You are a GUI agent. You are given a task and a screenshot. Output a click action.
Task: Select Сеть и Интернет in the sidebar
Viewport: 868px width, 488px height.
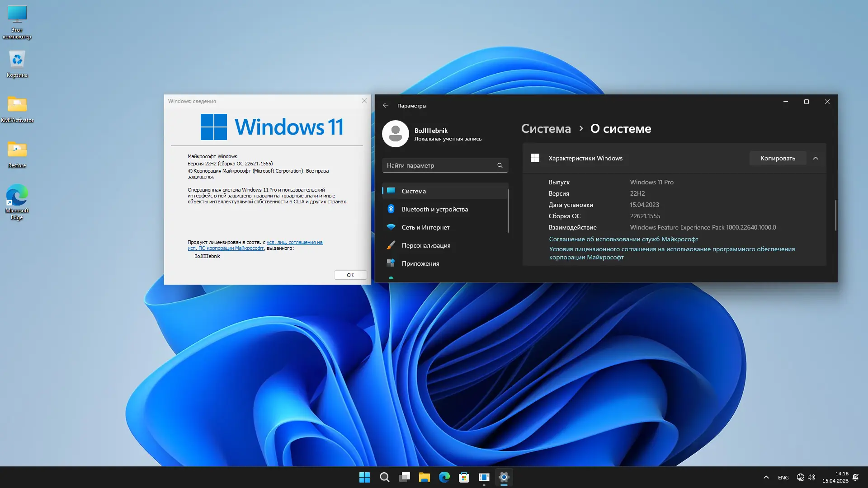point(425,227)
